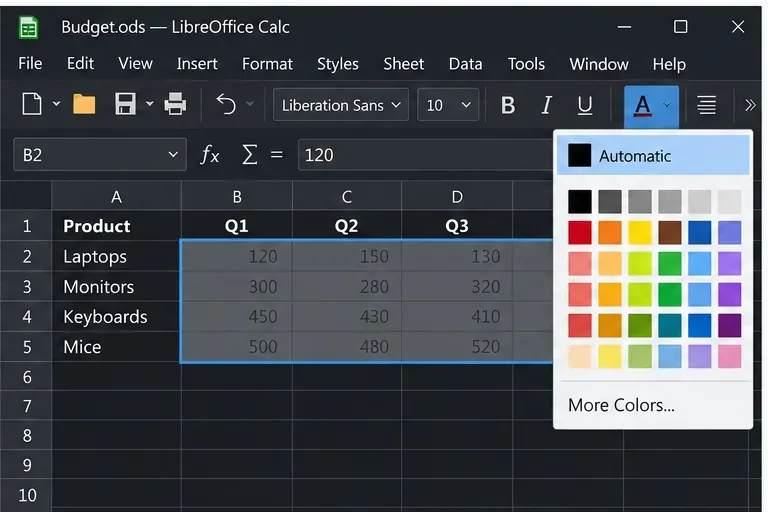Click the Formula equals icon

tap(277, 155)
